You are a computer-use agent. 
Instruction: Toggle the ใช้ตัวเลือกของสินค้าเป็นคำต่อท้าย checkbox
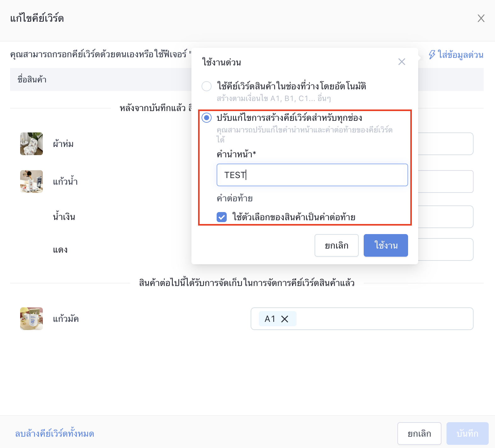point(222,217)
